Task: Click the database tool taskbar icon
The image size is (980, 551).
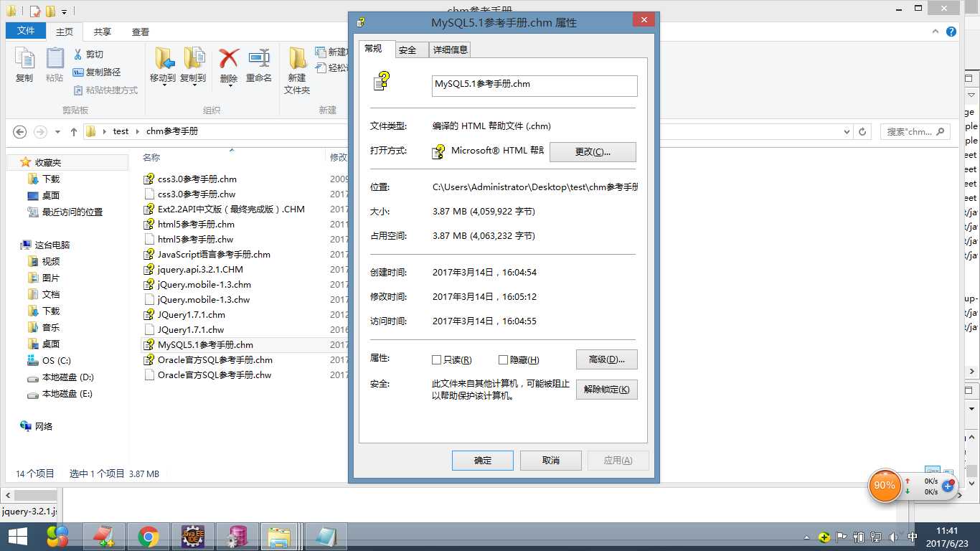Action: (x=237, y=537)
